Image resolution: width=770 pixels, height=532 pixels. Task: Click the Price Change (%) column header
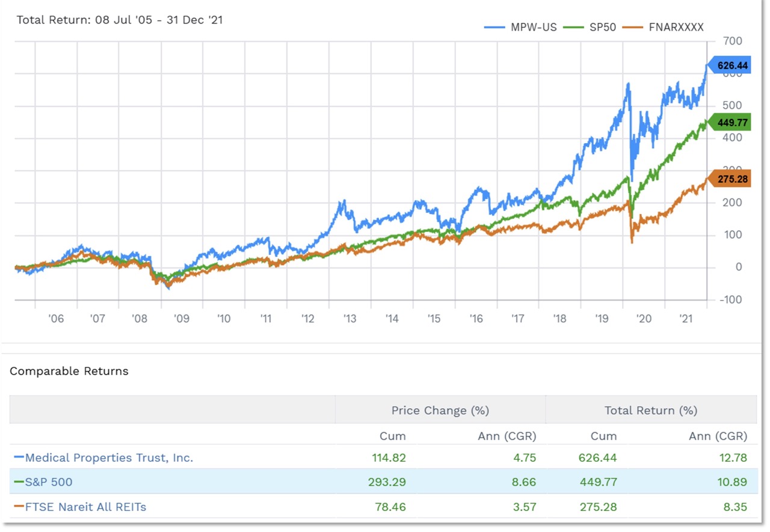440,411
